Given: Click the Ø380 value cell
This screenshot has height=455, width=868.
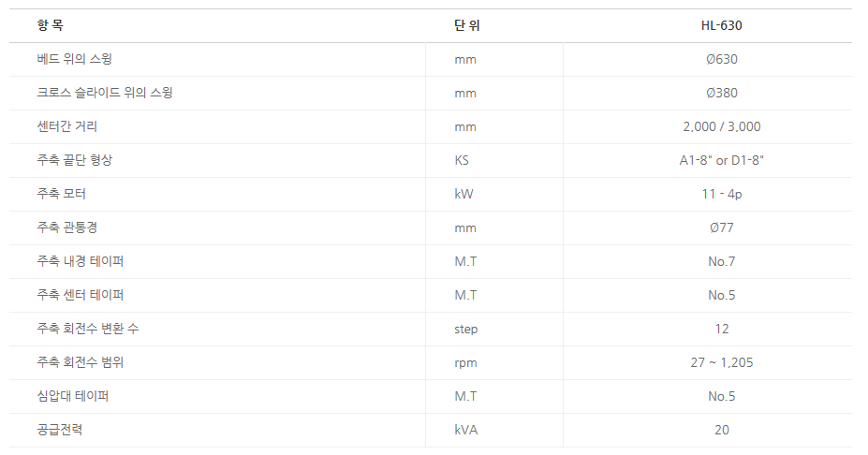Looking at the screenshot, I should coord(721,93).
